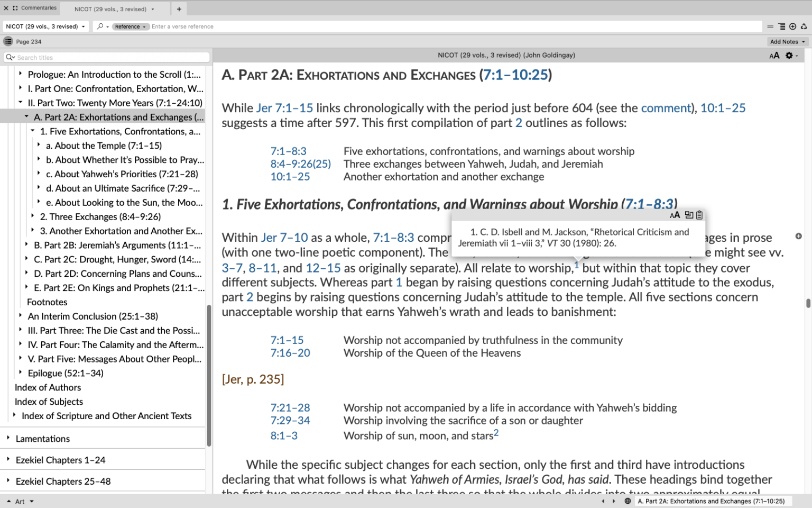Open the NICOT tab's dropdown arrow
This screenshot has height=508, width=812.
[x=153, y=9]
